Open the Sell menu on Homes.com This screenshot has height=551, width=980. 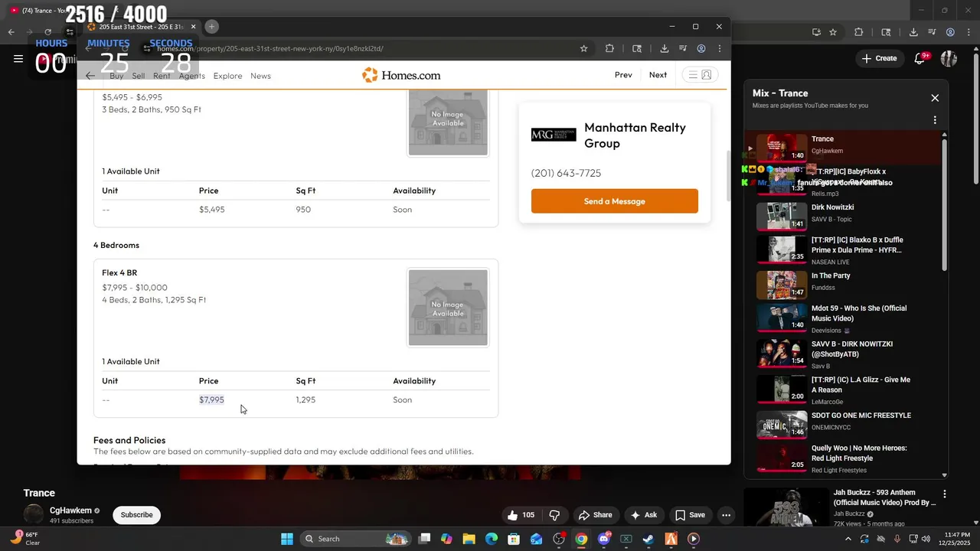(139, 76)
